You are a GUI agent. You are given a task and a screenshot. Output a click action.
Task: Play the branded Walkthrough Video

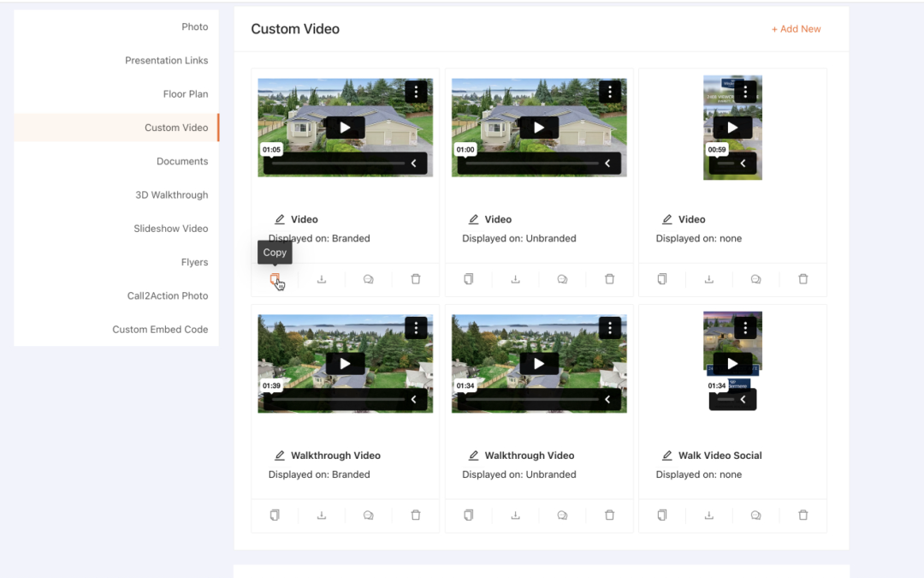(345, 363)
